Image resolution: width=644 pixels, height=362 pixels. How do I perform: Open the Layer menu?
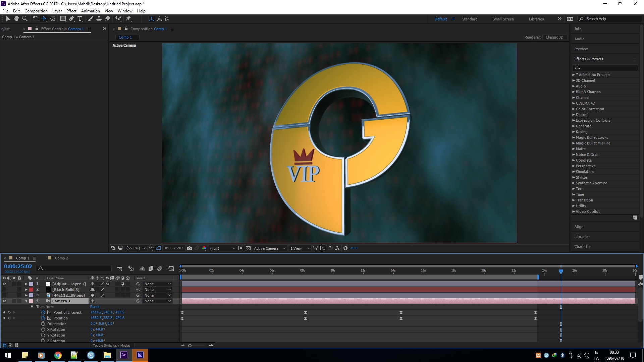57,11
